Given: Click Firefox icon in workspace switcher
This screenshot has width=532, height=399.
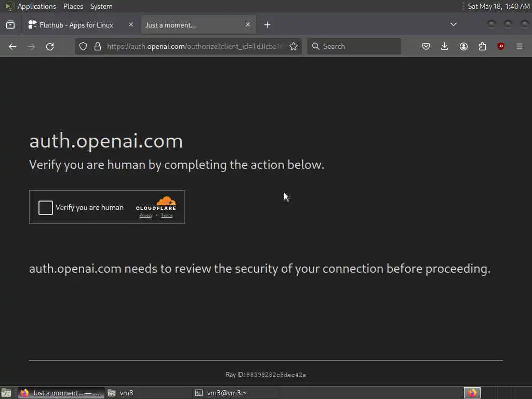Looking at the screenshot, I should click(472, 393).
